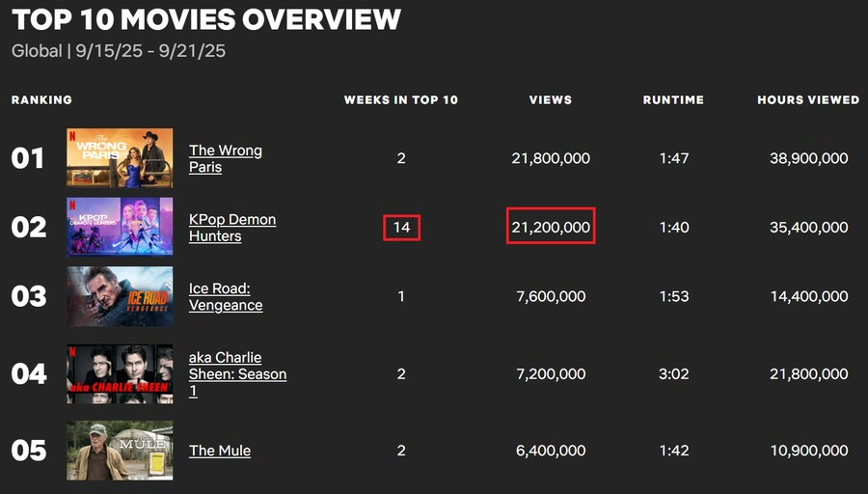
Task: Click the Global date range subtitle
Action: 119,51
